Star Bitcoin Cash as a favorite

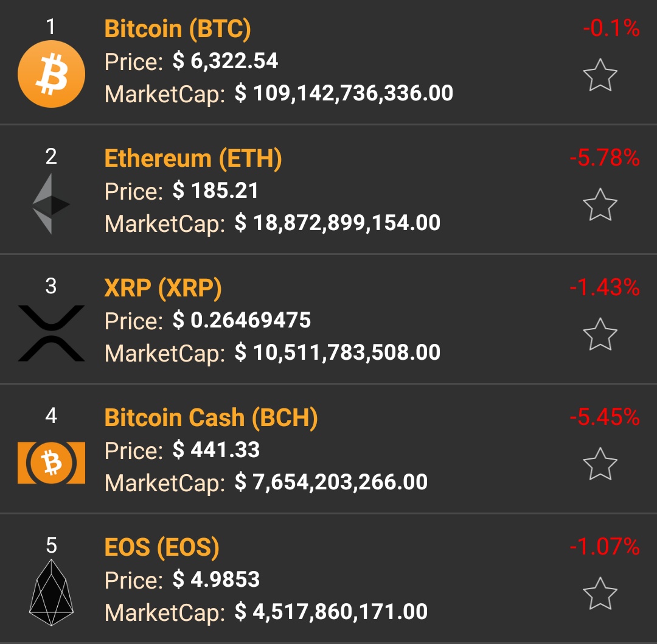pos(601,464)
